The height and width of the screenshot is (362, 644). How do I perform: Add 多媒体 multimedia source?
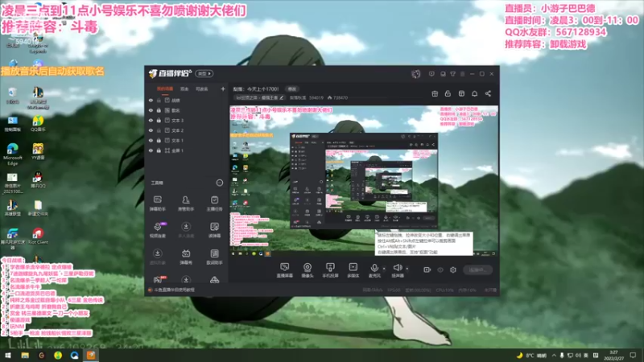[x=353, y=270]
